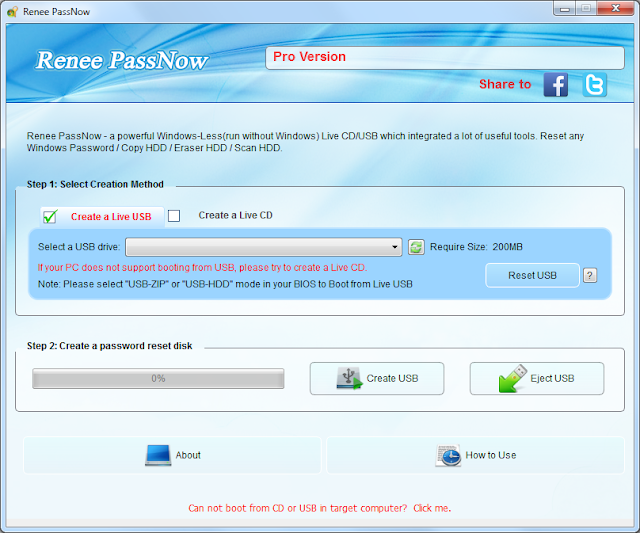Click the 'Can not boot from CD or USB' link

pyautogui.click(x=320, y=508)
